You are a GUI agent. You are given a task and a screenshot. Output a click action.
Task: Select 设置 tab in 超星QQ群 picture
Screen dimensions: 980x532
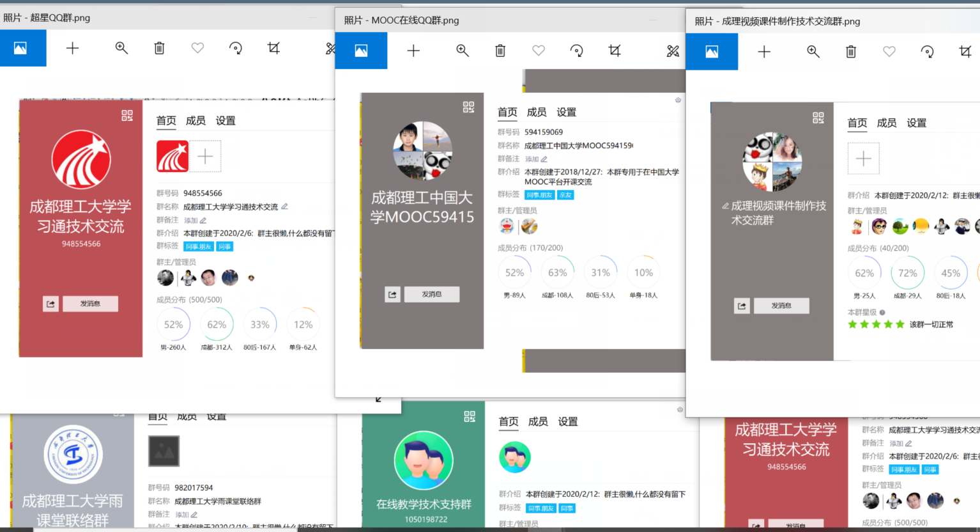click(x=226, y=121)
